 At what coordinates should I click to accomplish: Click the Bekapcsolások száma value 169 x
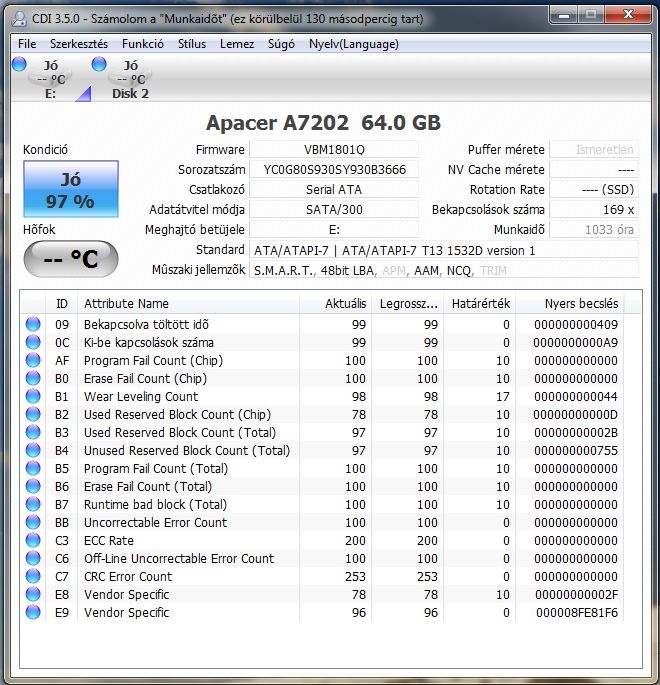(x=594, y=210)
